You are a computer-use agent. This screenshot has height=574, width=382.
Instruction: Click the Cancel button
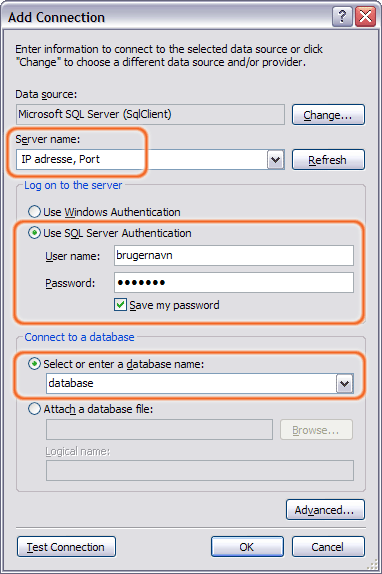[x=328, y=547]
